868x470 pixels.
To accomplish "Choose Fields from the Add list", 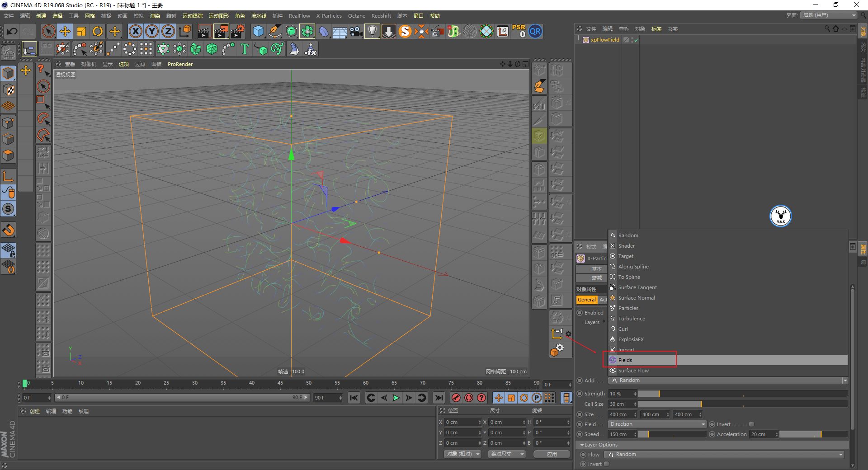I will point(727,360).
